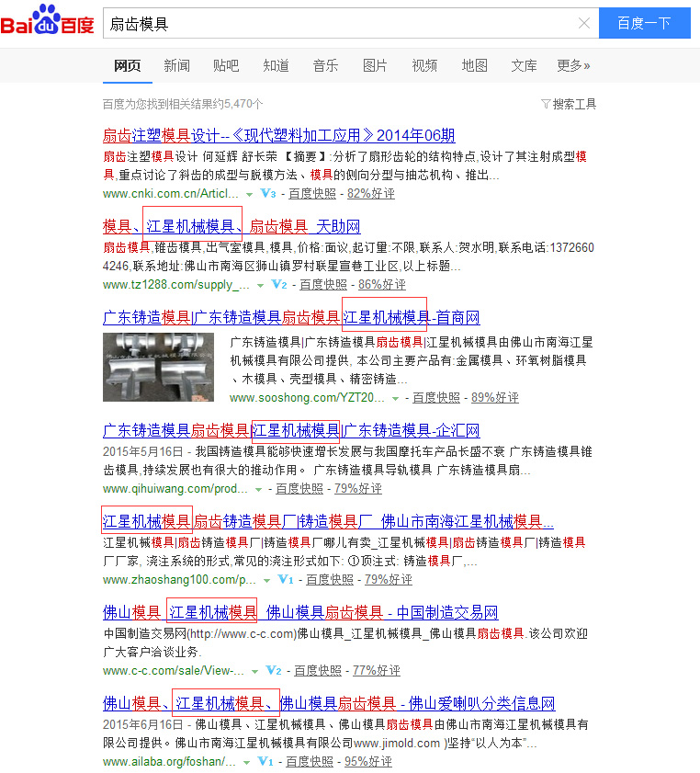
Task: Switch to the 图片 tab
Action: coord(375,65)
